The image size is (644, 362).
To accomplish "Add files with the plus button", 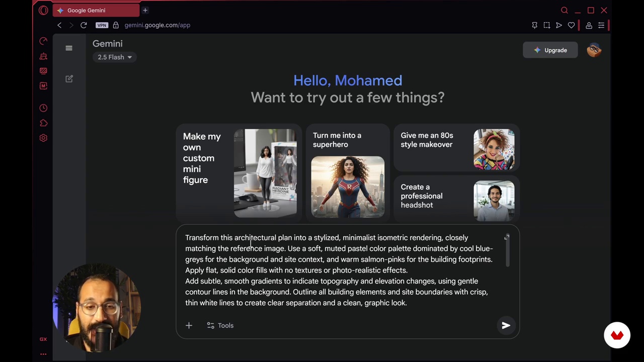I will (x=189, y=326).
